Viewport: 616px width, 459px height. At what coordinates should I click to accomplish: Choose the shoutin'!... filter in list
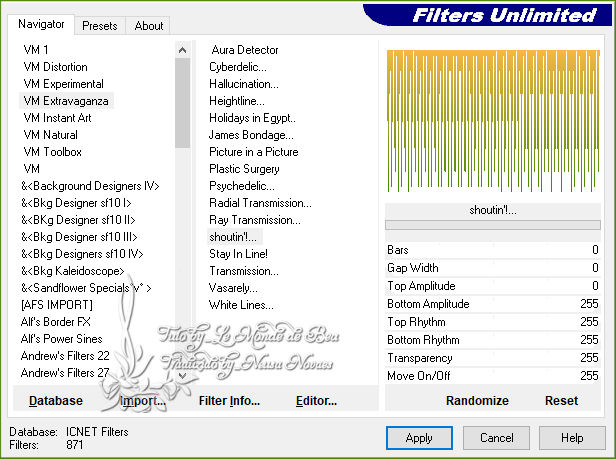tap(235, 237)
